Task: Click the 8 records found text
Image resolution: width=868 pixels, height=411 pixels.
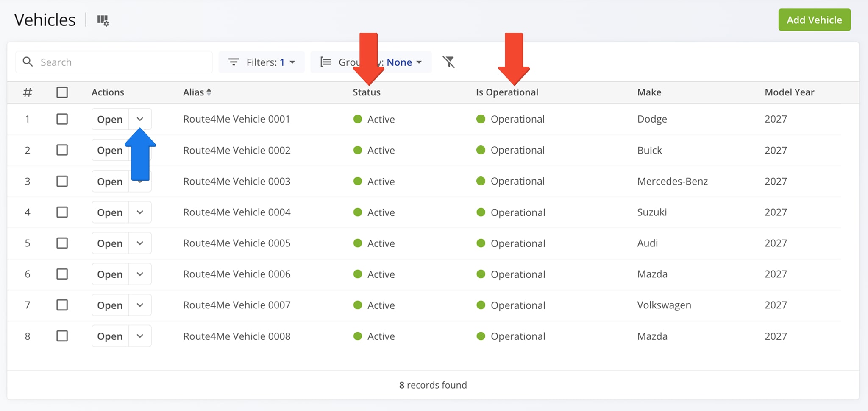Action: 433,385
